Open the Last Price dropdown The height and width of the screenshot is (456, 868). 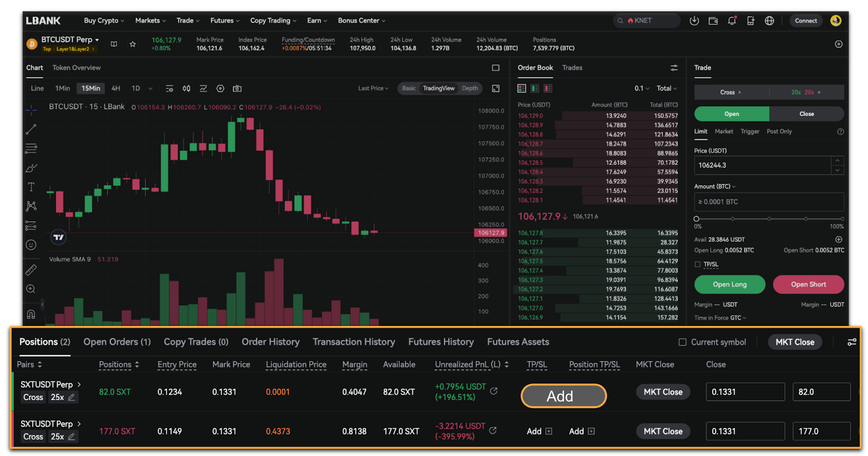373,88
